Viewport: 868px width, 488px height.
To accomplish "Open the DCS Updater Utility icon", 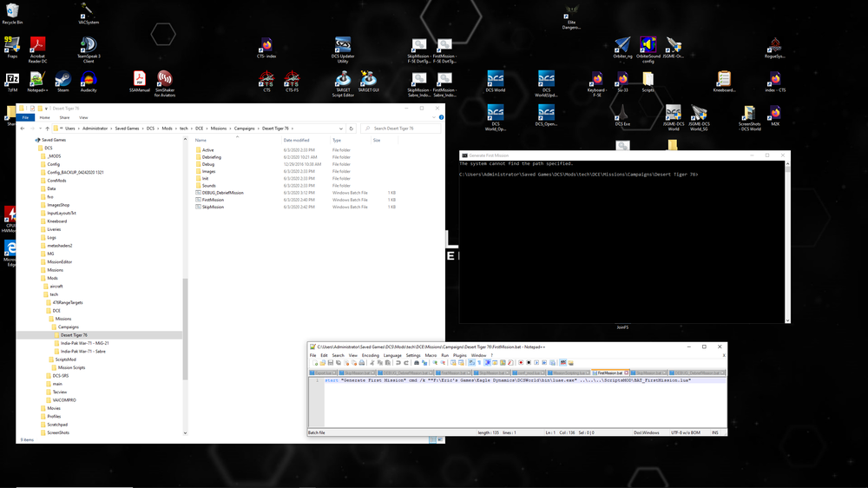I will (x=343, y=45).
